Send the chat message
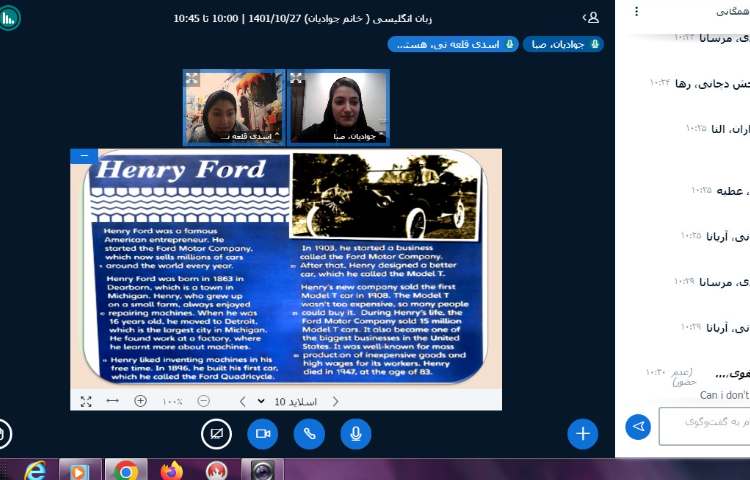This screenshot has width=750, height=480. pos(638,426)
